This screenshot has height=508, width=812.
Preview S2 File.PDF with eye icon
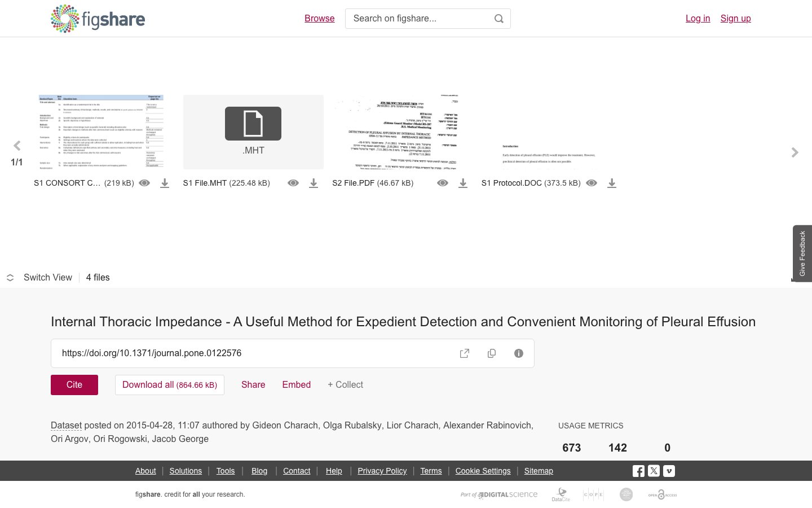[x=443, y=183]
